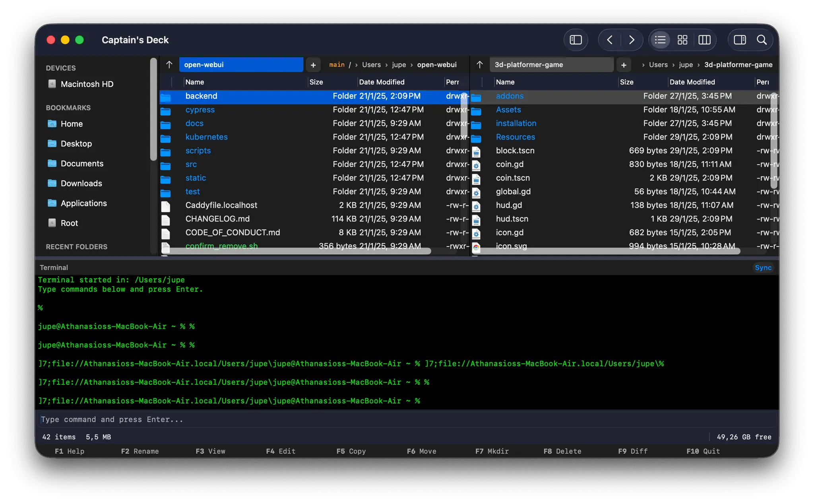Click Users in left pane breadcrumb
Image resolution: width=814 pixels, height=504 pixels.
tap(371, 65)
